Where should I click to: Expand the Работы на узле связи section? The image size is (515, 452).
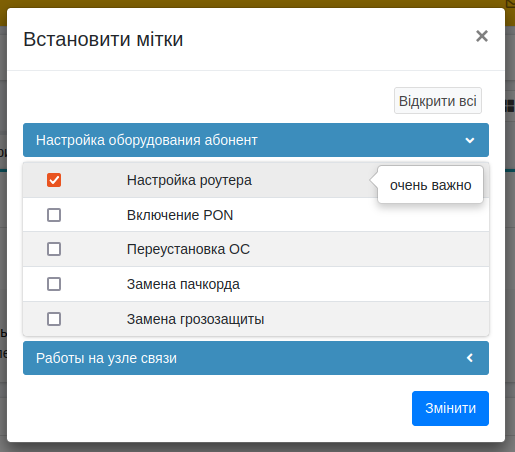pos(256,358)
